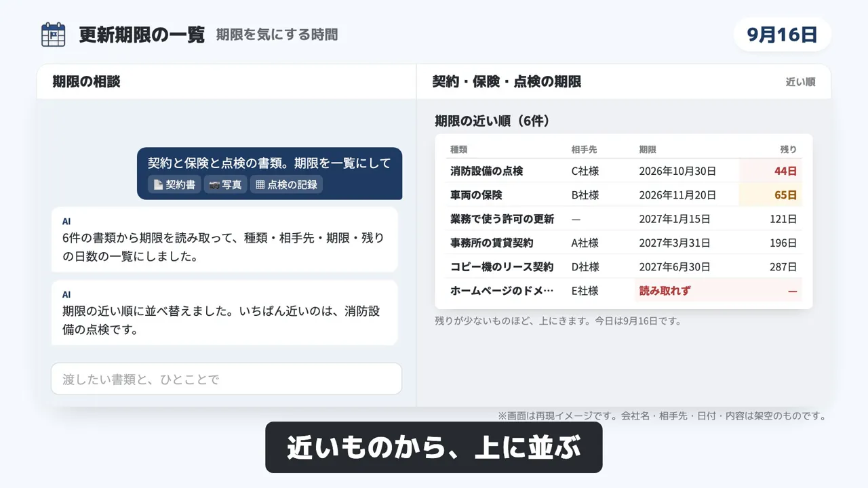
Task: Click the 2027年6月30日 deadline cell
Action: click(x=687, y=266)
